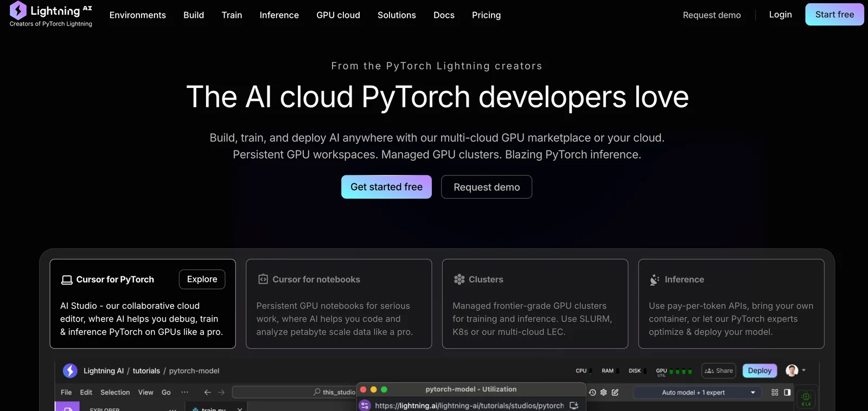The image size is (868, 411).
Task: Click the back arrow in studio toolbar
Action: point(207,392)
